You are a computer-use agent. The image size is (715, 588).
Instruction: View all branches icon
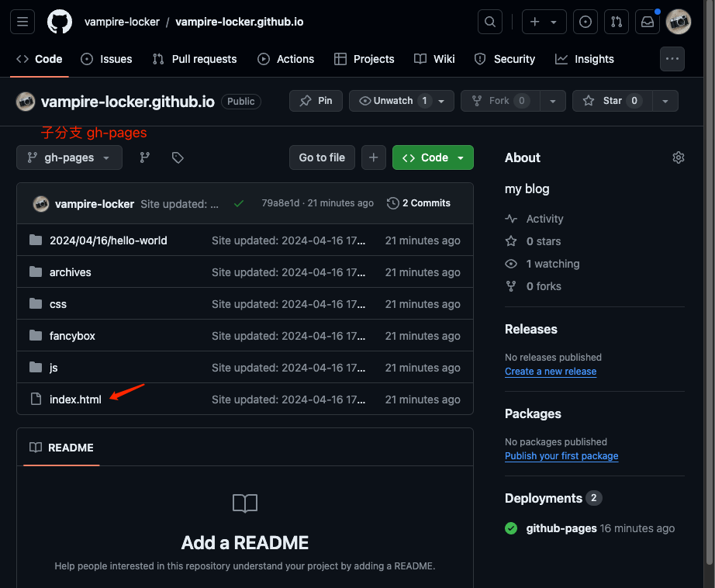tap(144, 157)
